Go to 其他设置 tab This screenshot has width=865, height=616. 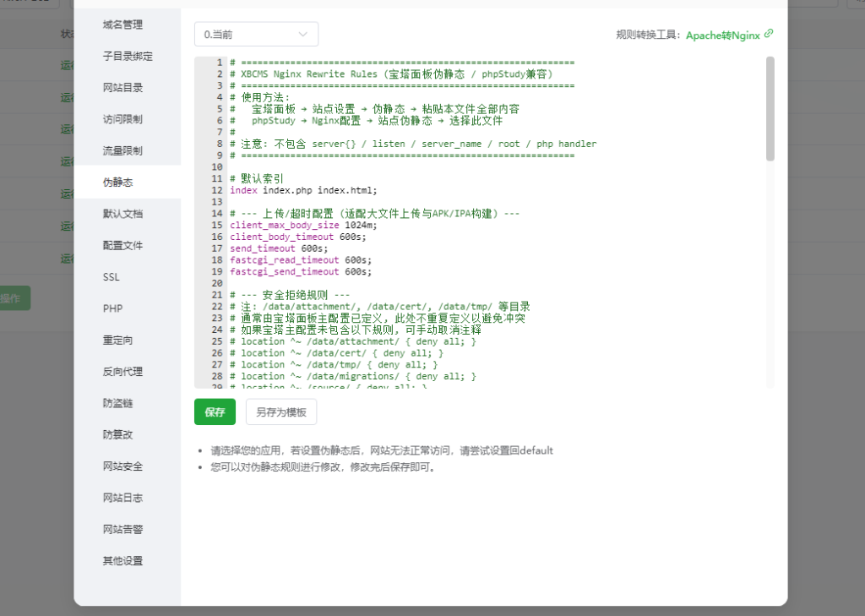point(122,560)
